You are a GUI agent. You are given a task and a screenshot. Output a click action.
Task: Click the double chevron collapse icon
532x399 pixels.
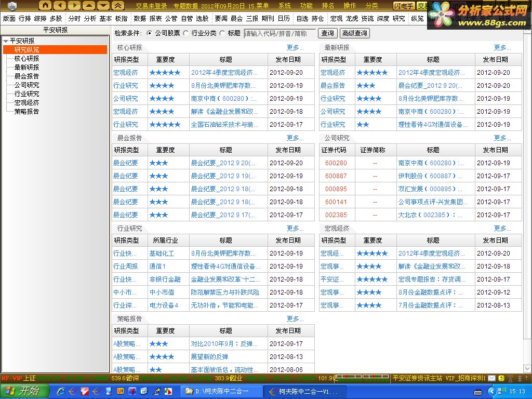[118, 5]
